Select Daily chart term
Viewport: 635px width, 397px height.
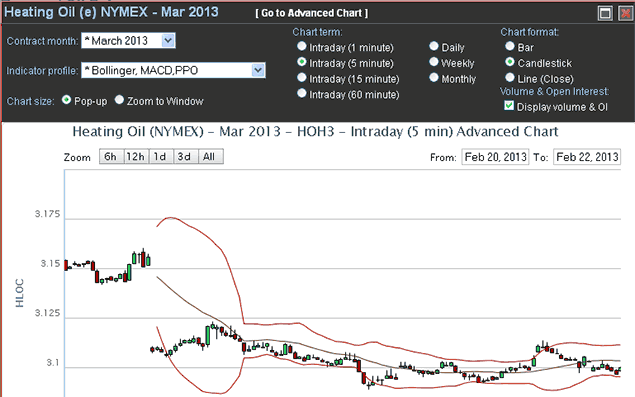point(434,46)
